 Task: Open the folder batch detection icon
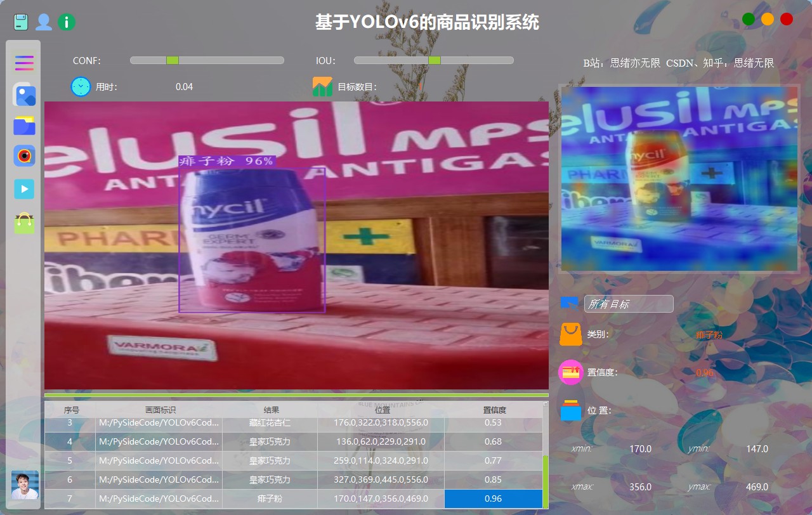pos(24,126)
